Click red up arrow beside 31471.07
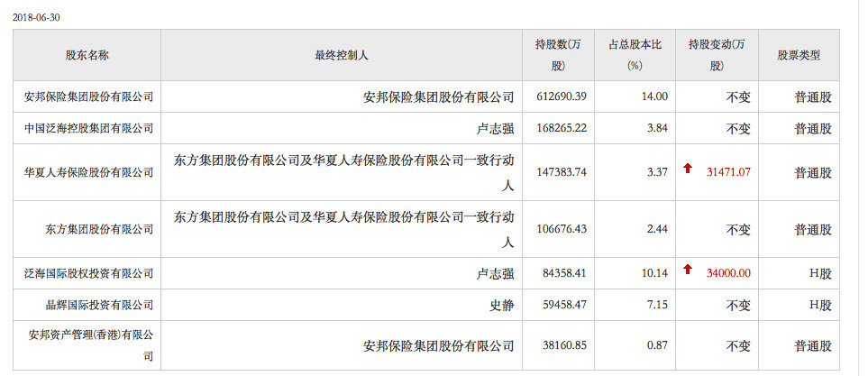 point(687,169)
